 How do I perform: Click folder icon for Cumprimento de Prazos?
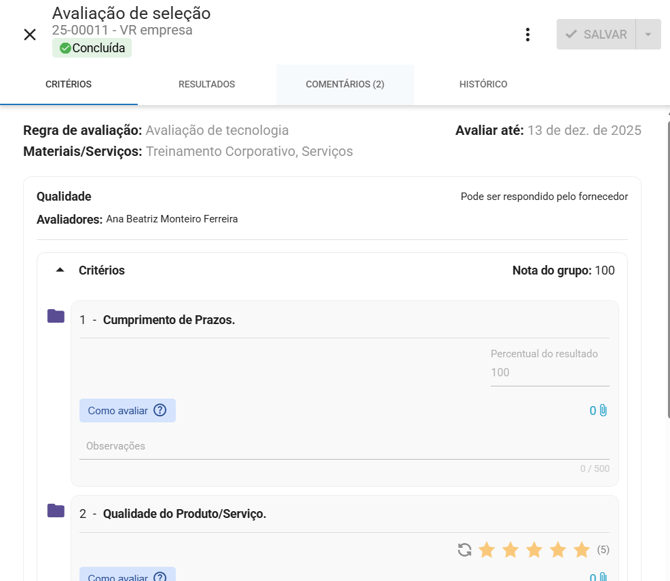pyautogui.click(x=56, y=317)
